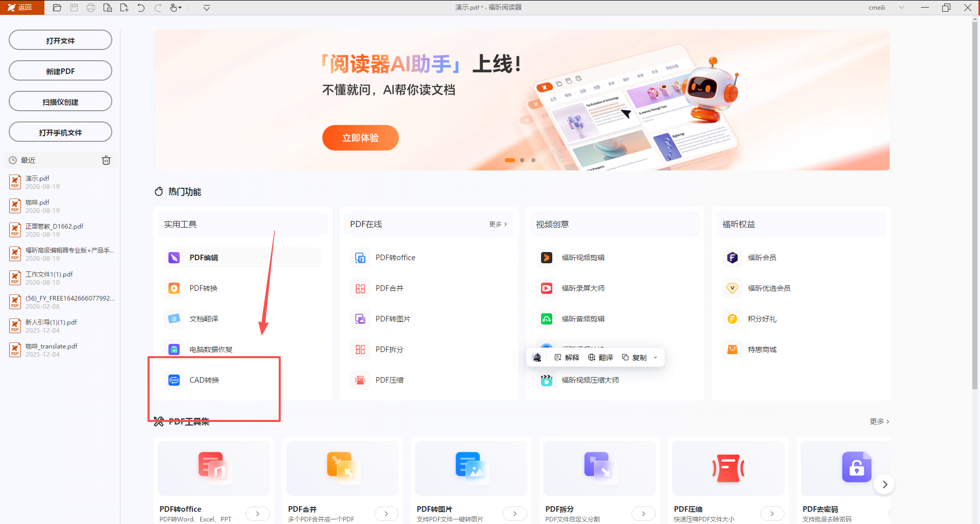The image size is (980, 524).
Task: Click the open folder icon in the title bar
Action: (57, 8)
